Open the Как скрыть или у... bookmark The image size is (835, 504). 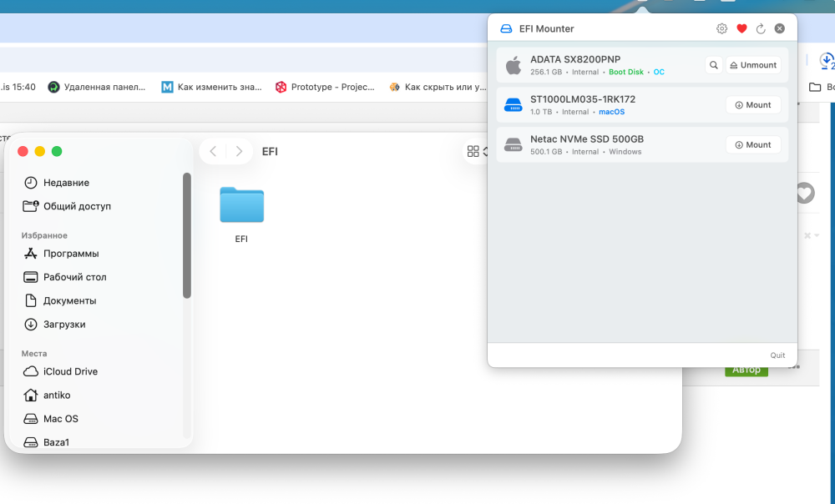[438, 87]
